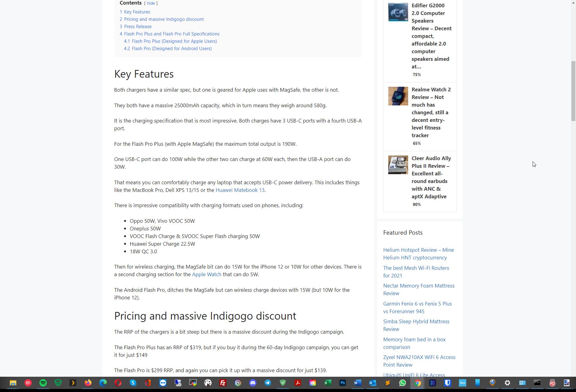Open FileZilla in the taskbar
The height and width of the screenshot is (392, 576).
pos(223,383)
